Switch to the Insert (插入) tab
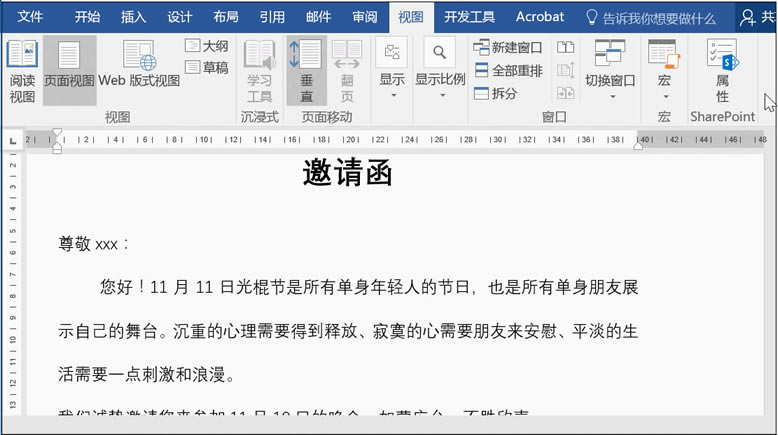The width and height of the screenshot is (778, 435). pyautogui.click(x=133, y=17)
